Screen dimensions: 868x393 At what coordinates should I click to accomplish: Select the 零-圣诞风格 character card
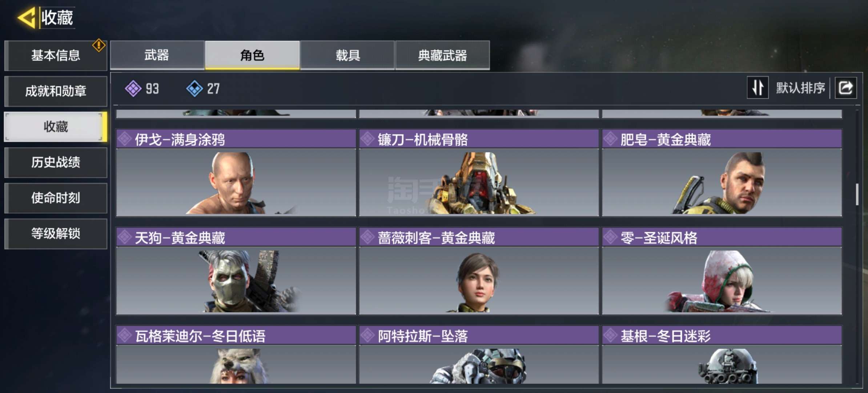tap(722, 271)
